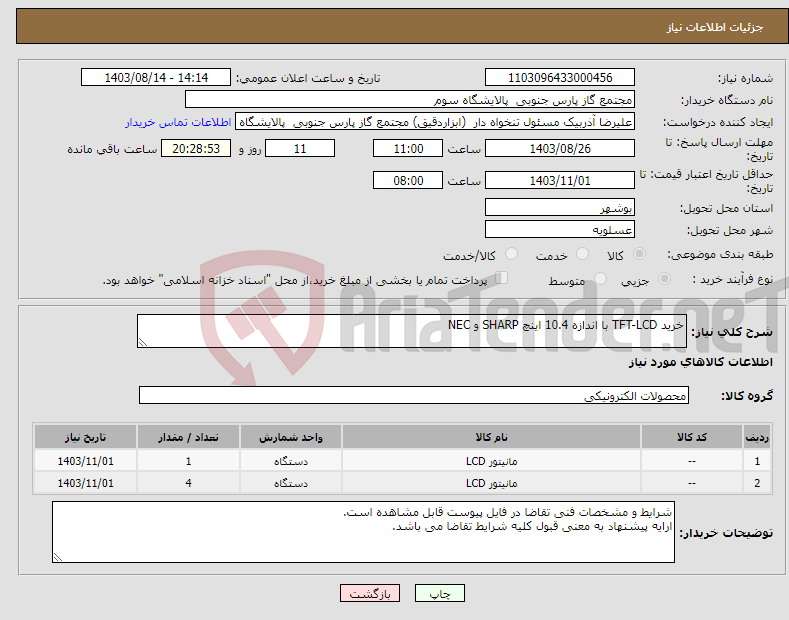789x620 pixels.
Task: Click the resize handle of description textarea
Action: [x=142, y=343]
